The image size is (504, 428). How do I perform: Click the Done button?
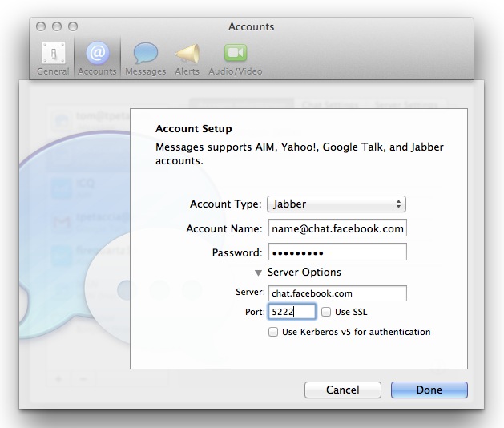click(x=429, y=390)
